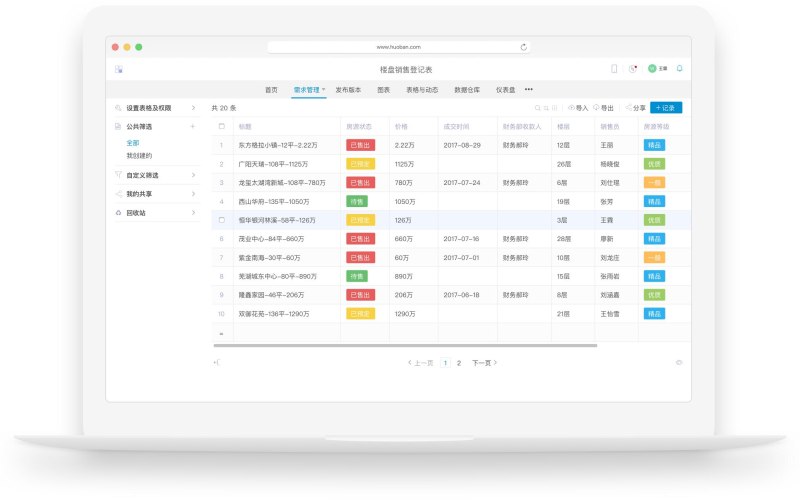
Task: Switch to the 图表 tab
Action: click(384, 90)
